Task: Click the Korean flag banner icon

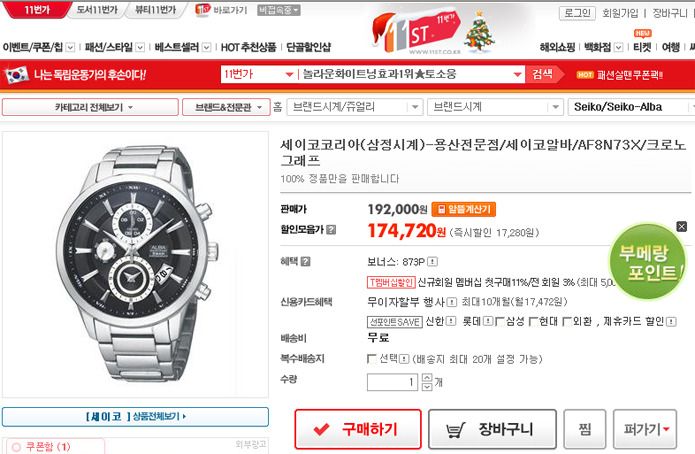Action: [x=17, y=75]
